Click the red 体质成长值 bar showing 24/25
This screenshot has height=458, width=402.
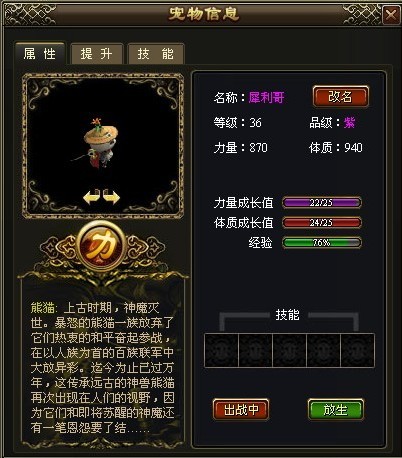pyautogui.click(x=322, y=223)
